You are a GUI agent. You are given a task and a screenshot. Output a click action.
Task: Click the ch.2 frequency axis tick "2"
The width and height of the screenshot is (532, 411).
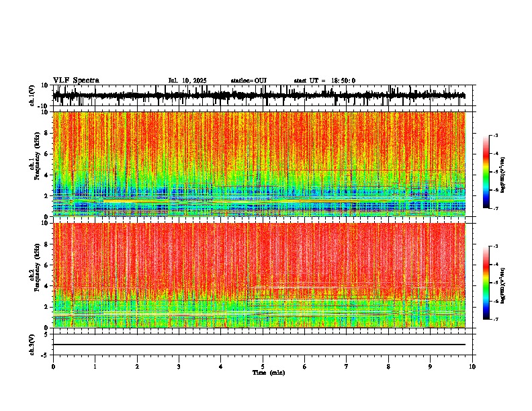(47, 307)
